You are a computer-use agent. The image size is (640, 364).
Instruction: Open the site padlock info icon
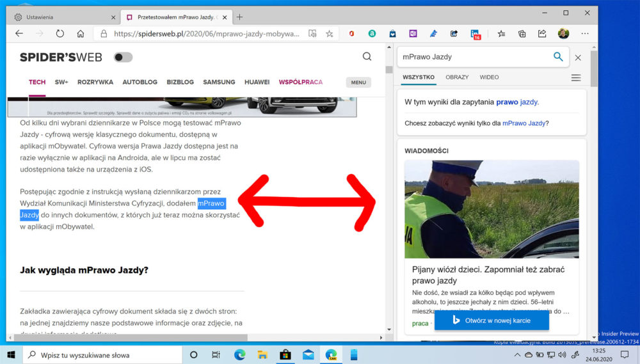click(104, 34)
